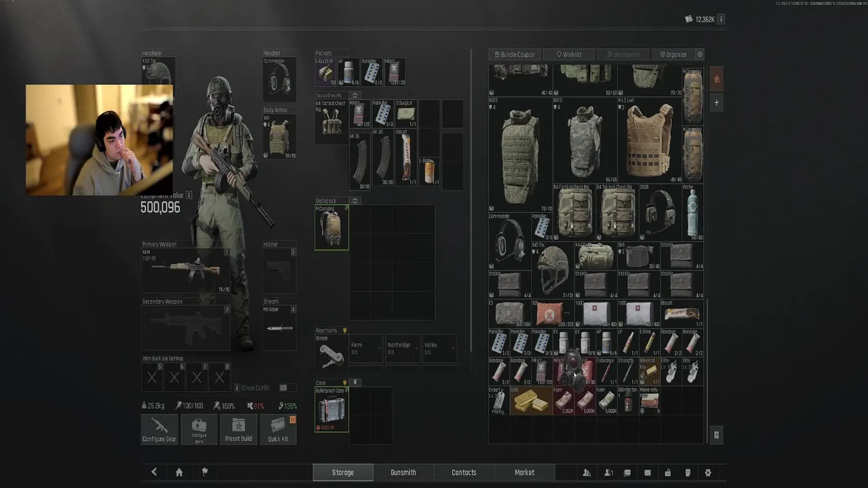Viewport: 868px width, 488px height.
Task: Open the settings gear in bottom bar
Action: point(708,472)
